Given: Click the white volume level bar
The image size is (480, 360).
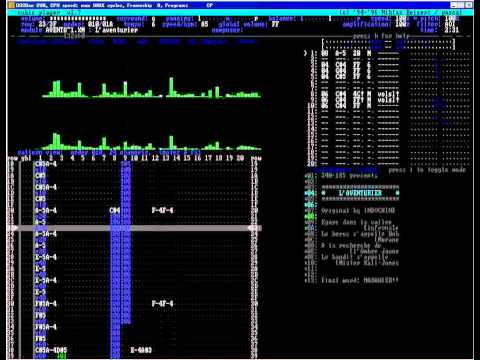Looking at the screenshot, I should coord(77,19).
